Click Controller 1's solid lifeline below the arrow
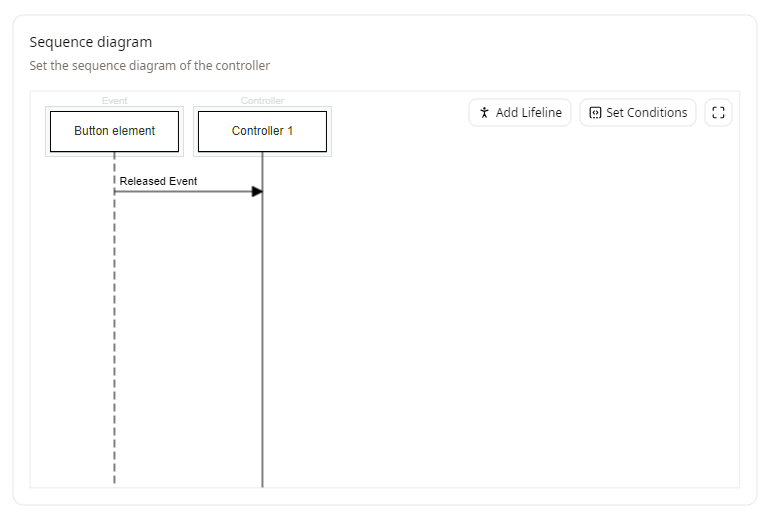773x521 pixels. pyautogui.click(x=262, y=330)
